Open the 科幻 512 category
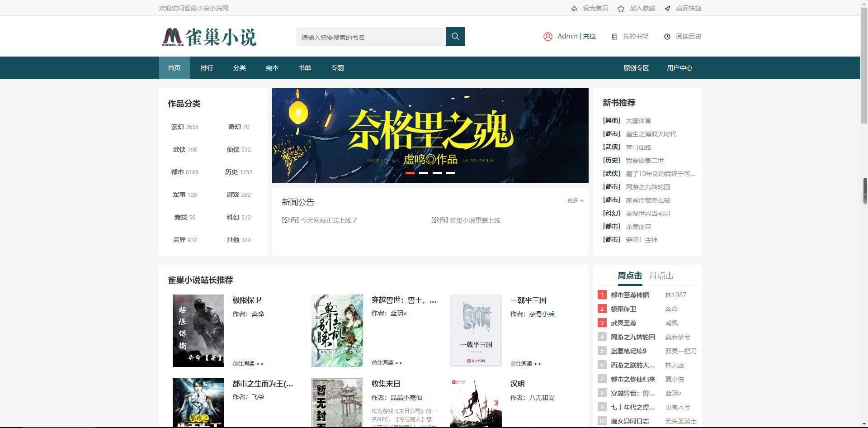Viewport: 868px width, 428px height. [239, 217]
